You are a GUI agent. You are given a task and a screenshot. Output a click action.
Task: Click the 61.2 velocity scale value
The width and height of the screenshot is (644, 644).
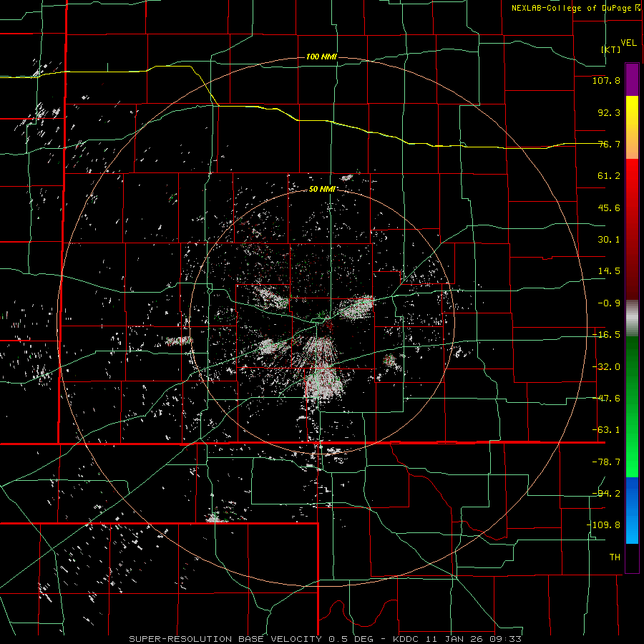pos(609,176)
